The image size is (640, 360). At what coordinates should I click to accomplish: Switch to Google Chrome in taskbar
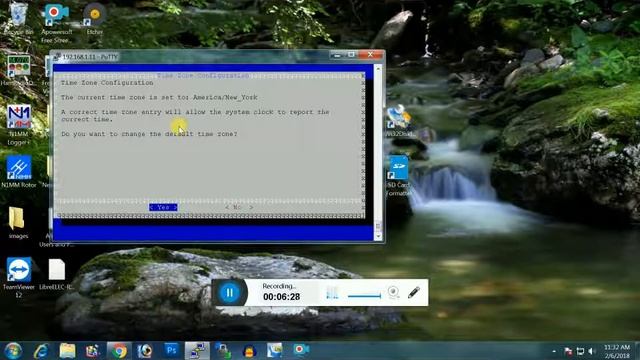coord(119,351)
